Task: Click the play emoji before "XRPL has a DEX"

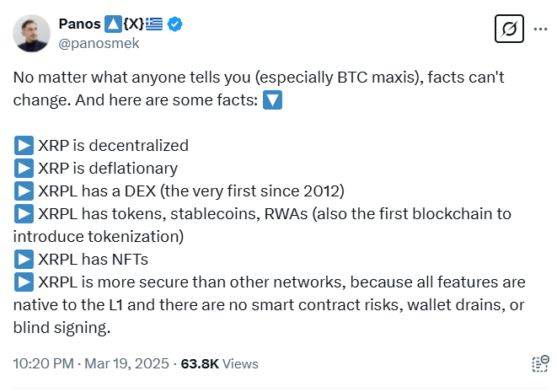Action: click(24, 191)
